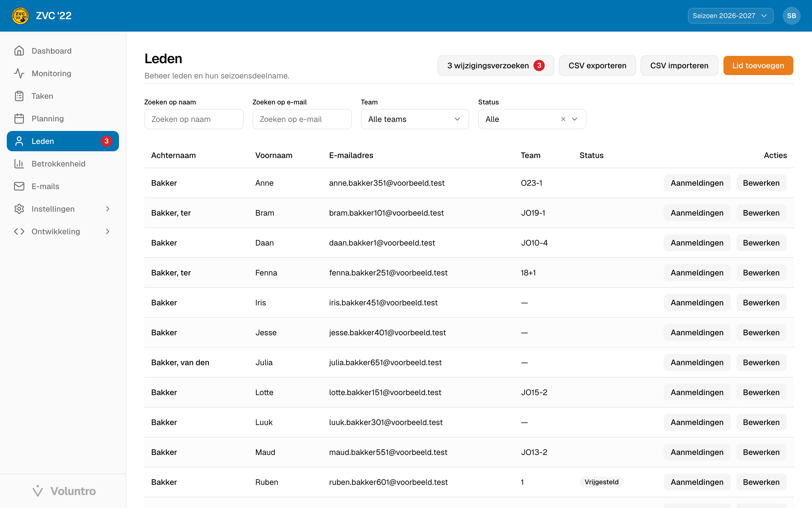Open the Alle teams filter dropdown
The image size is (812, 508).
point(415,119)
